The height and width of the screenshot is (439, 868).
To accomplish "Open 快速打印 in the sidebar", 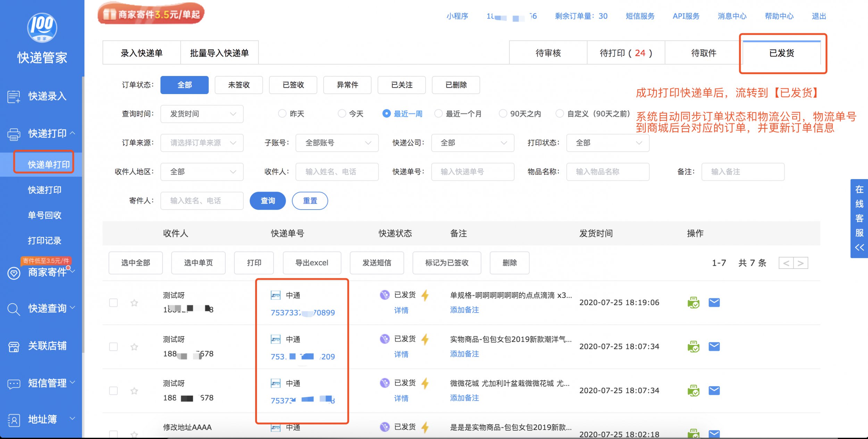I will click(44, 190).
